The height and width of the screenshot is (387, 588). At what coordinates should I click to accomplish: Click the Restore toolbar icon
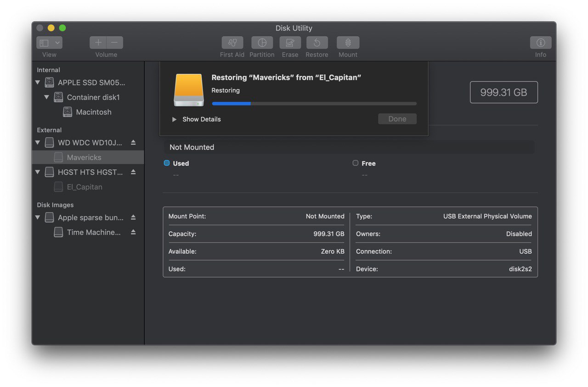tap(317, 43)
